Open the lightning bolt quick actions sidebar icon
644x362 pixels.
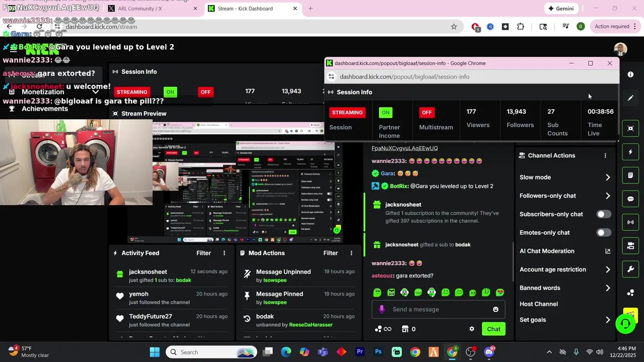[630, 152]
